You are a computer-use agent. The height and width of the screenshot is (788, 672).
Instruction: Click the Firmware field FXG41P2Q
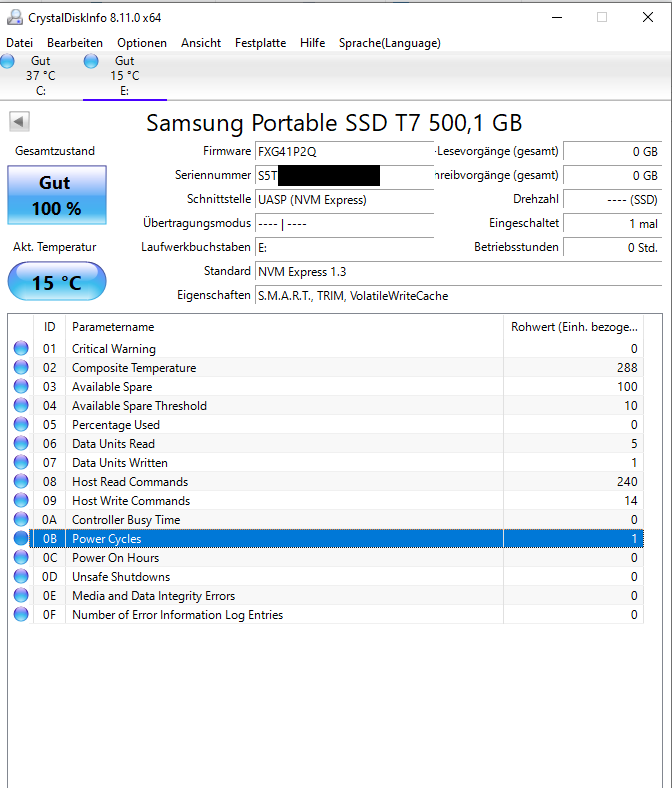coord(344,151)
